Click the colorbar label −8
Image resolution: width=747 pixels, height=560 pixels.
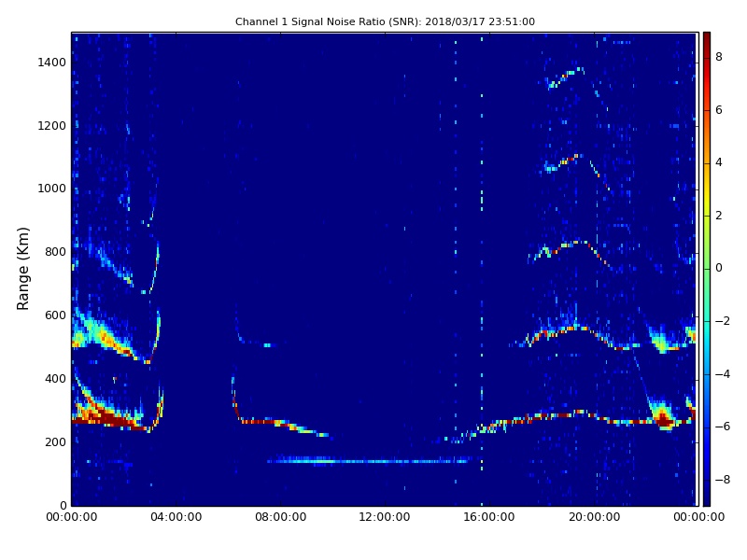point(723,480)
